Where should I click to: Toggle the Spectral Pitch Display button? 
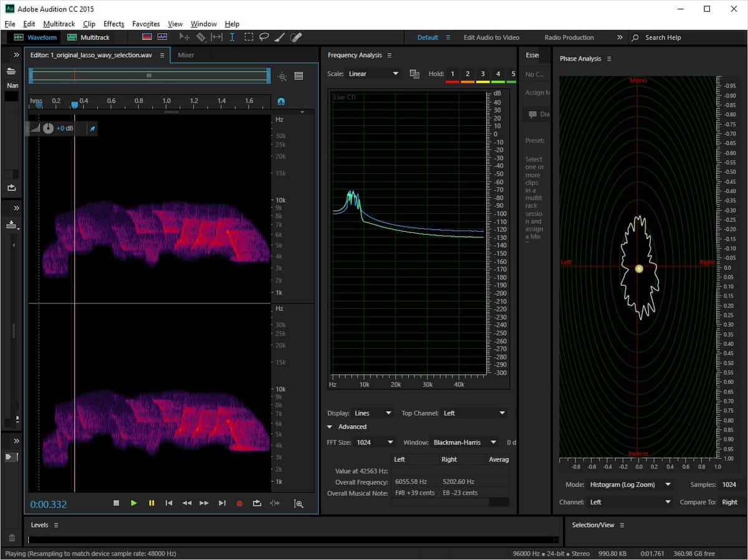click(x=162, y=37)
